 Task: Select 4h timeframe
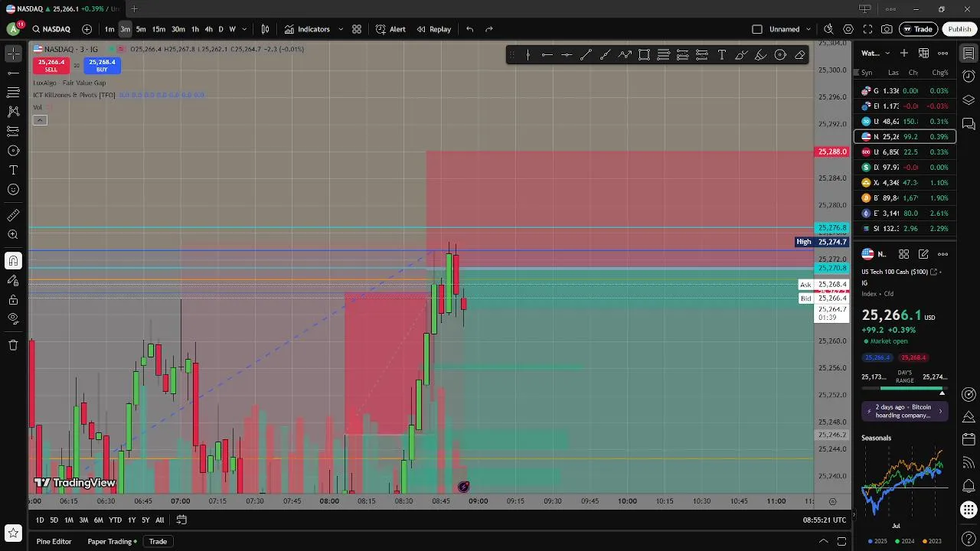[208, 29]
